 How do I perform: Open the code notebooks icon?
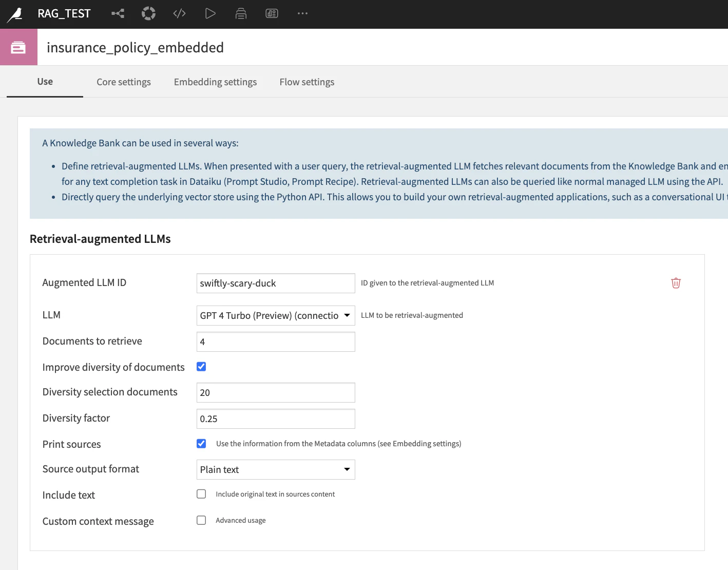pyautogui.click(x=179, y=14)
